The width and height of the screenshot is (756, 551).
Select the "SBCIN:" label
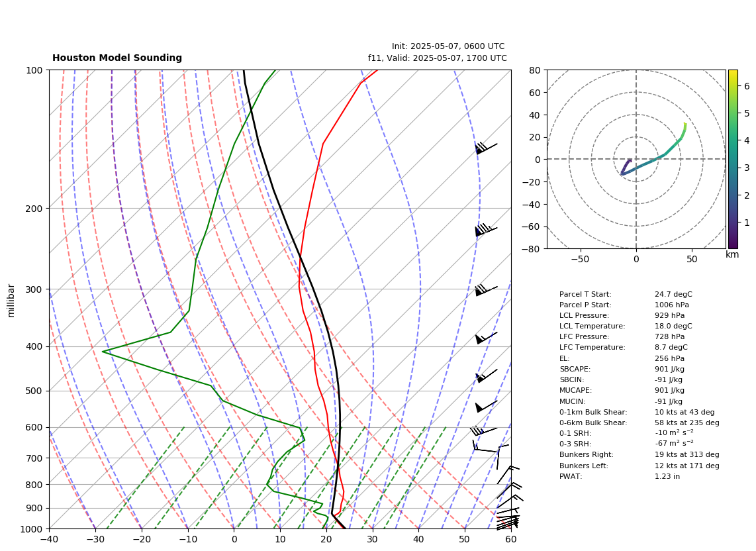pos(571,379)
